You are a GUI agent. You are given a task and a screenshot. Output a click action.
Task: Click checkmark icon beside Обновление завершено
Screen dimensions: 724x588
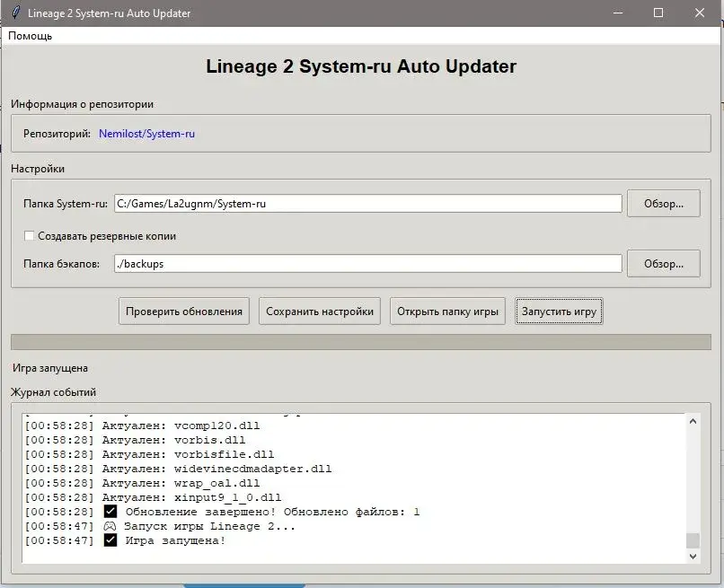pyautogui.click(x=110, y=512)
